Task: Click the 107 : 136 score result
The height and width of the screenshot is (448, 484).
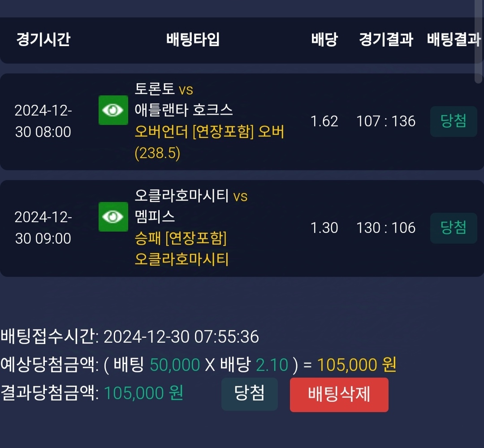Action: pos(386,121)
